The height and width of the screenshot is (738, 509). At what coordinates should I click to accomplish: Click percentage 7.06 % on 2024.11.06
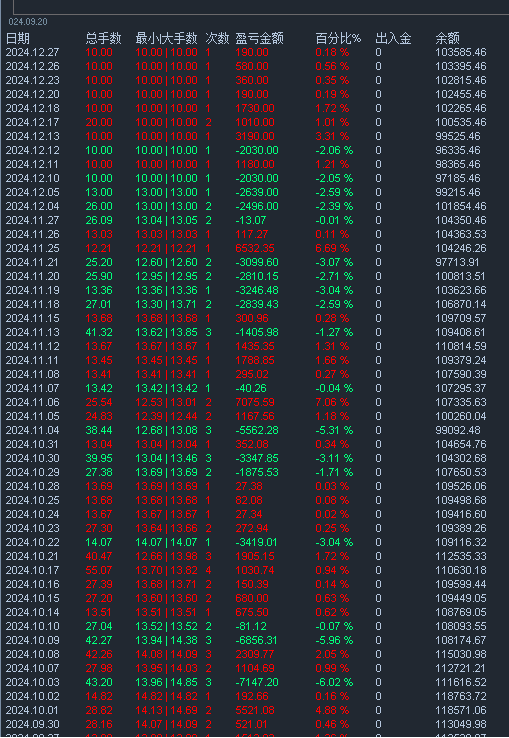332,402
